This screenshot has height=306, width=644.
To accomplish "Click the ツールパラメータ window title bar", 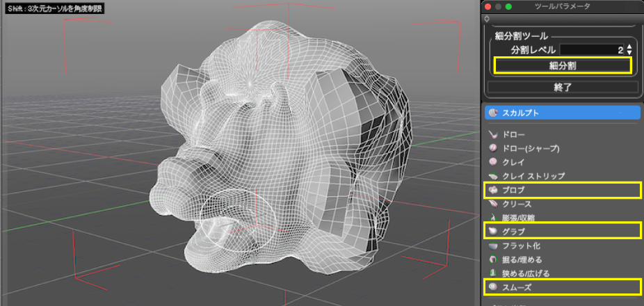I will coord(562,6).
